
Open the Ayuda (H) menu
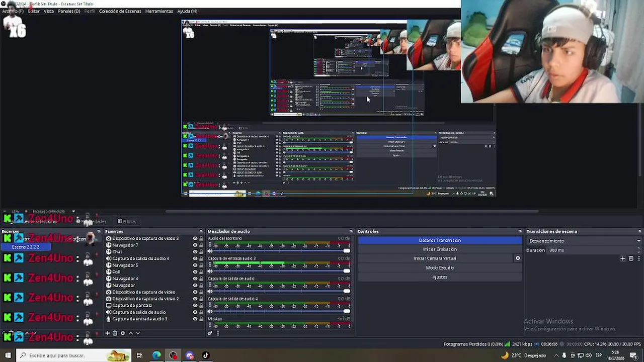coord(187,11)
